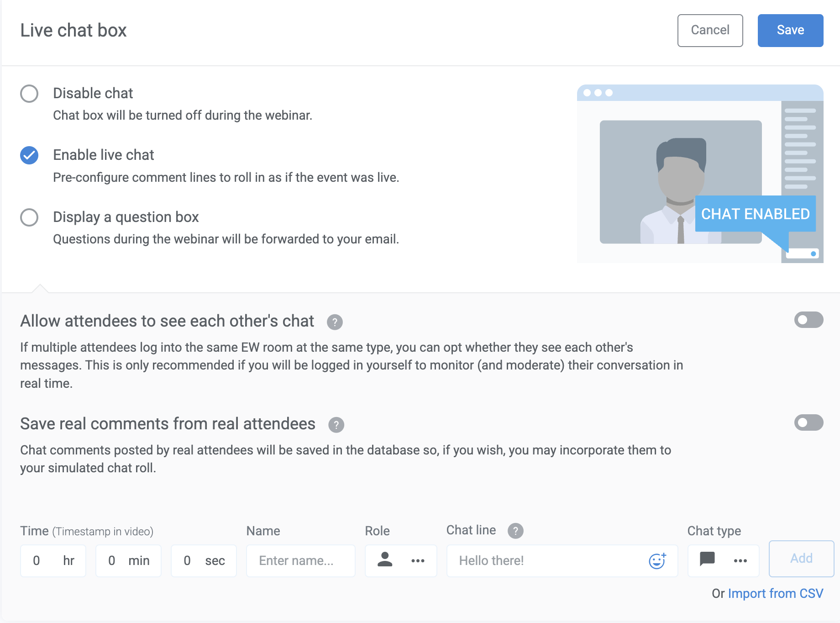The width and height of the screenshot is (840, 623).
Task: Select the chat bubble icon under Chat type
Action: [706, 560]
